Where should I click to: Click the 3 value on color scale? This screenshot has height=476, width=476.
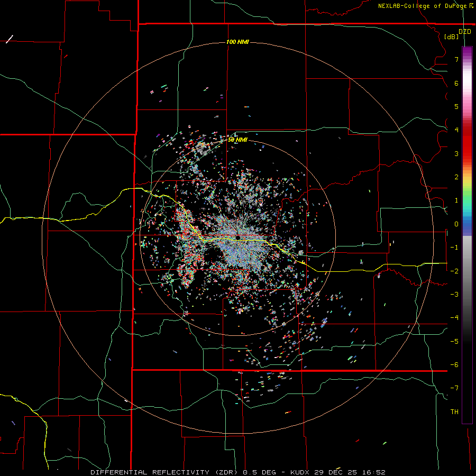[456, 153]
